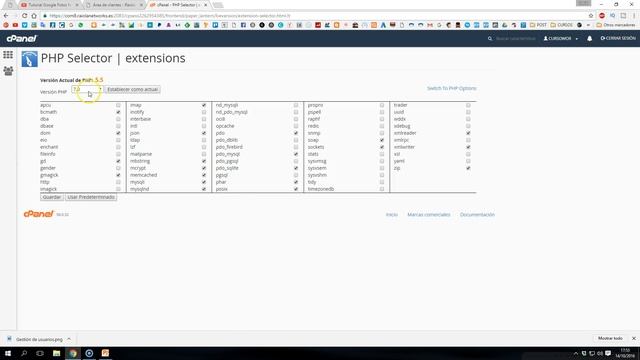The image size is (640, 360).
Task: Open options for 'Gestion de usuarios.png' download
Action: (x=69, y=339)
